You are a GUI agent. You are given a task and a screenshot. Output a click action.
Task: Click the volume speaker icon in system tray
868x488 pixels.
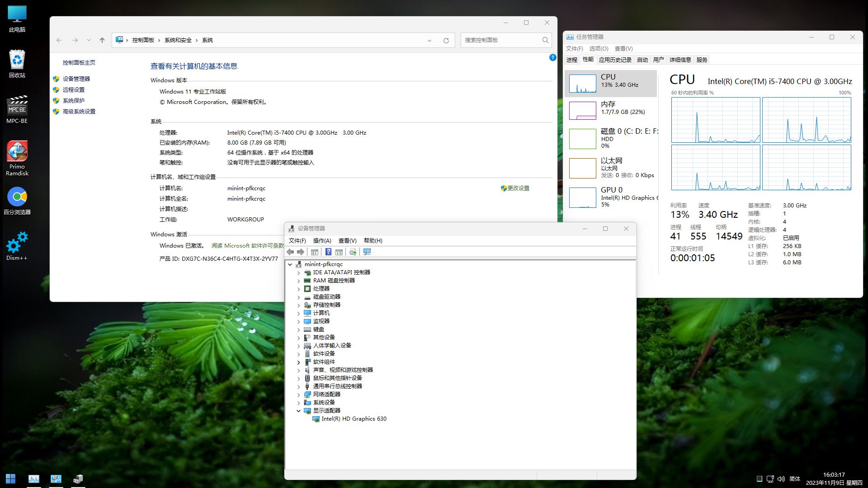[781, 479]
